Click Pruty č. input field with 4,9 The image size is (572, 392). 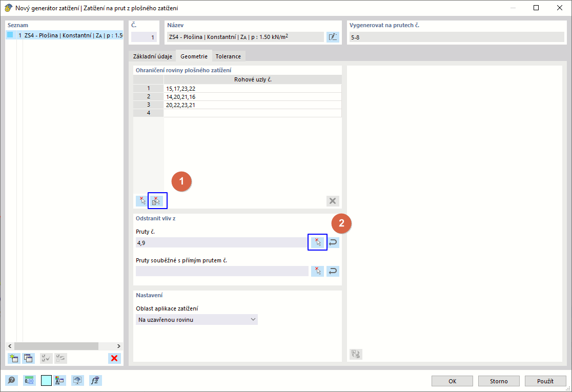click(222, 242)
